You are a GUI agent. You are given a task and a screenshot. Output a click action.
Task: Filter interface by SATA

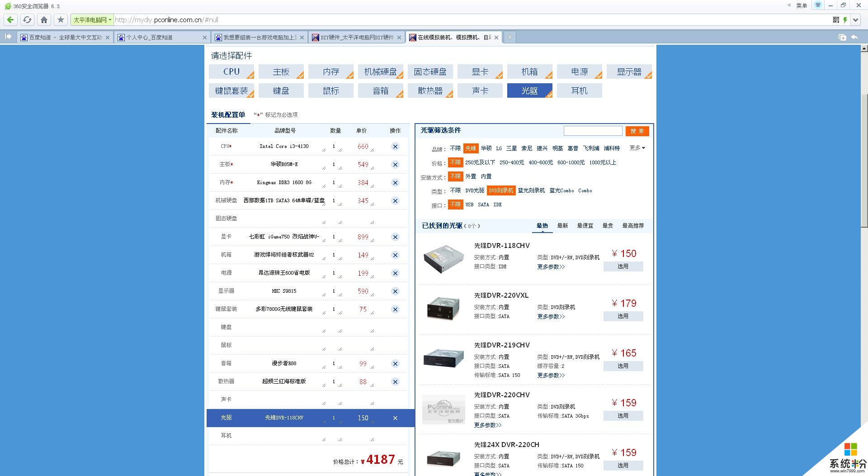tap(483, 205)
